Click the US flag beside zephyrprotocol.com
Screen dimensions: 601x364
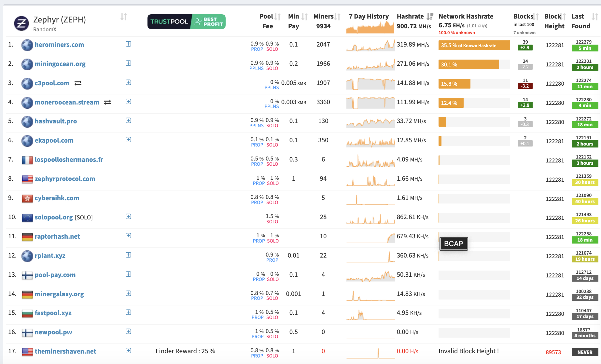[x=27, y=179]
